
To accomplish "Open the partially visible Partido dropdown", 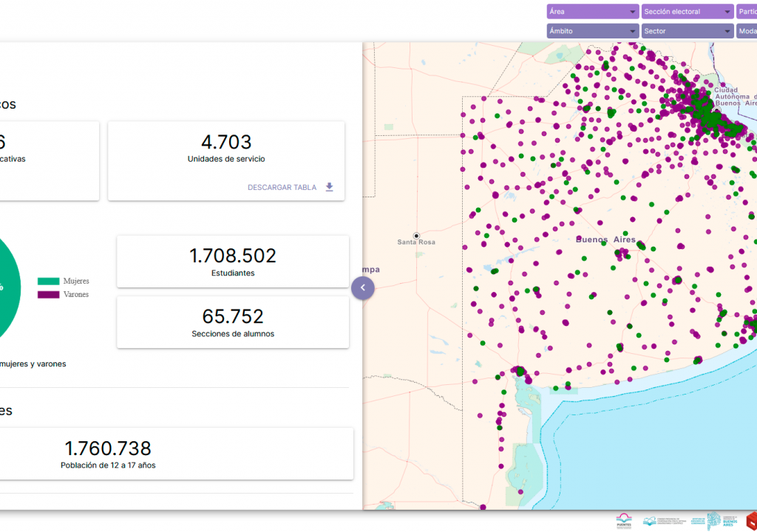I will tap(747, 12).
